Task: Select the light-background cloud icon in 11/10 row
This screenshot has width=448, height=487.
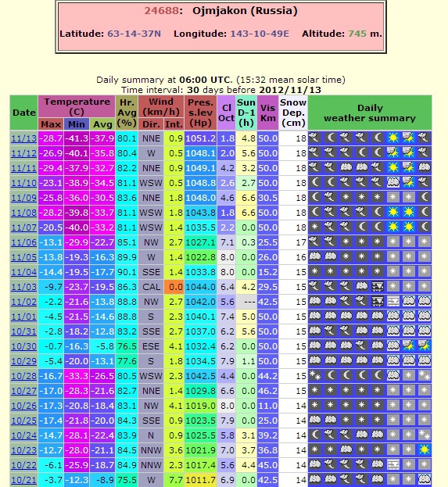Action: coord(393,182)
